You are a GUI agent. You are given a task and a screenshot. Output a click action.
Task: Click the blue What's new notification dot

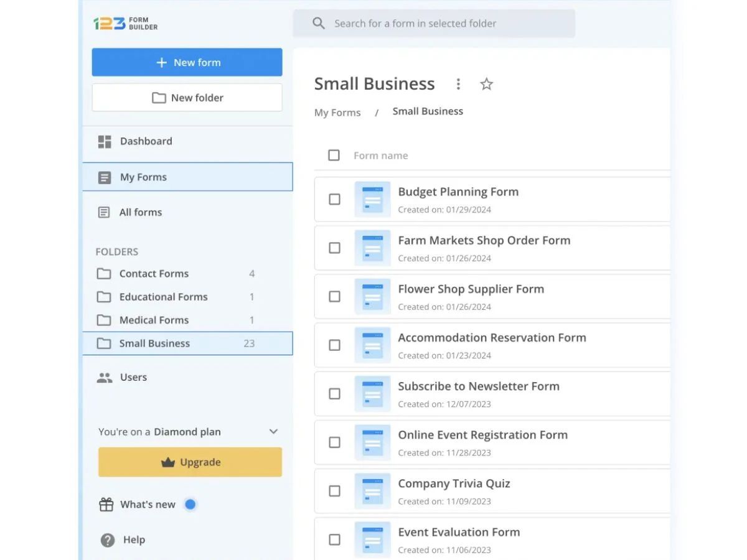click(190, 505)
